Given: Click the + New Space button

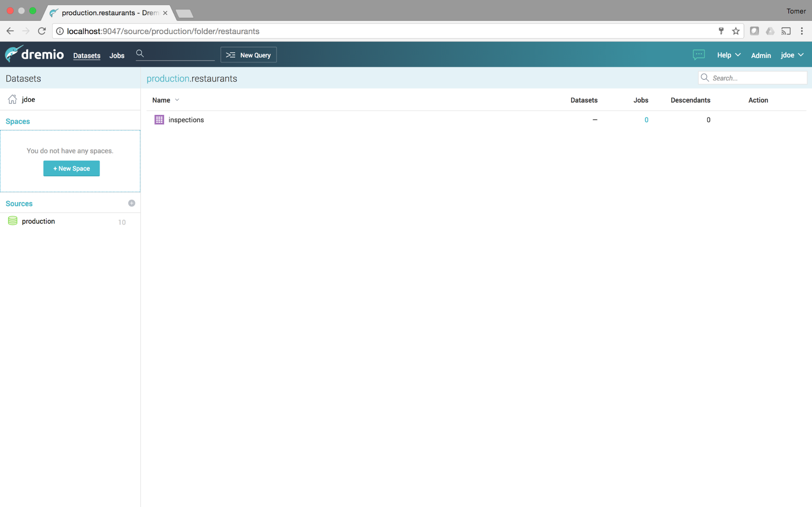Looking at the screenshot, I should [71, 168].
